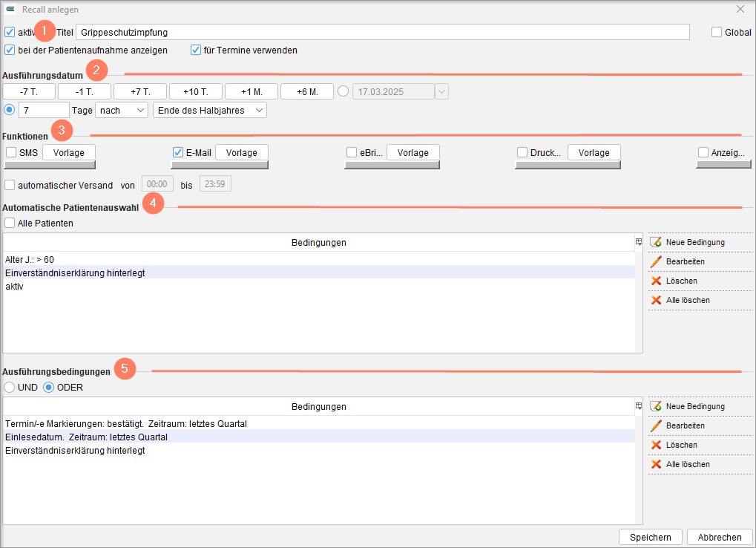The width and height of the screenshot is (756, 548).
Task: Click the Speichern button
Action: [x=651, y=537]
